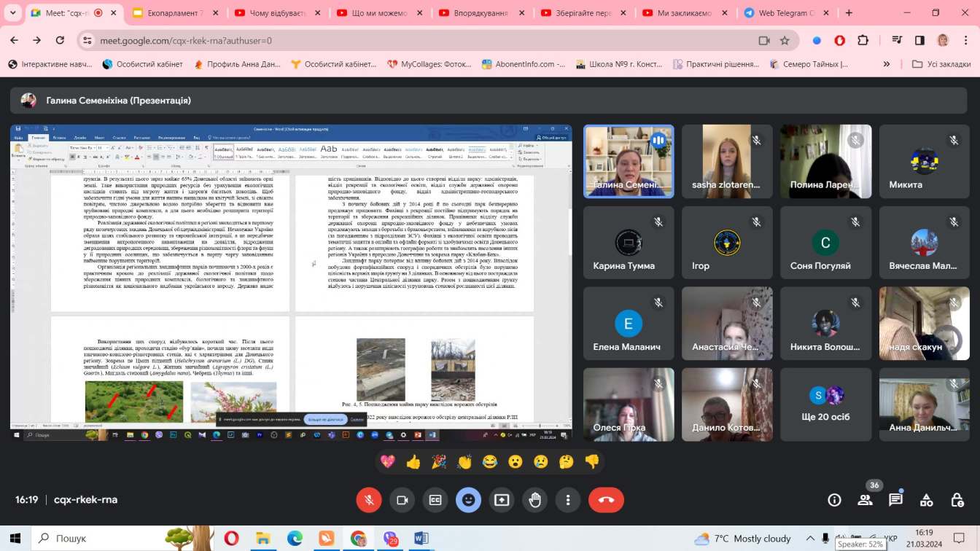Reload the Meet page
This screenshot has height=551, width=980.
[60, 41]
